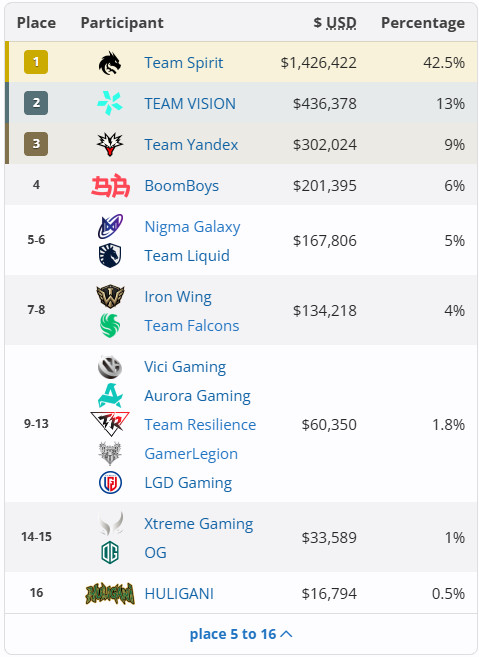Click the BoomBoys red BB logo
Viewport: 479px width, 657px height.
pyautogui.click(x=110, y=185)
